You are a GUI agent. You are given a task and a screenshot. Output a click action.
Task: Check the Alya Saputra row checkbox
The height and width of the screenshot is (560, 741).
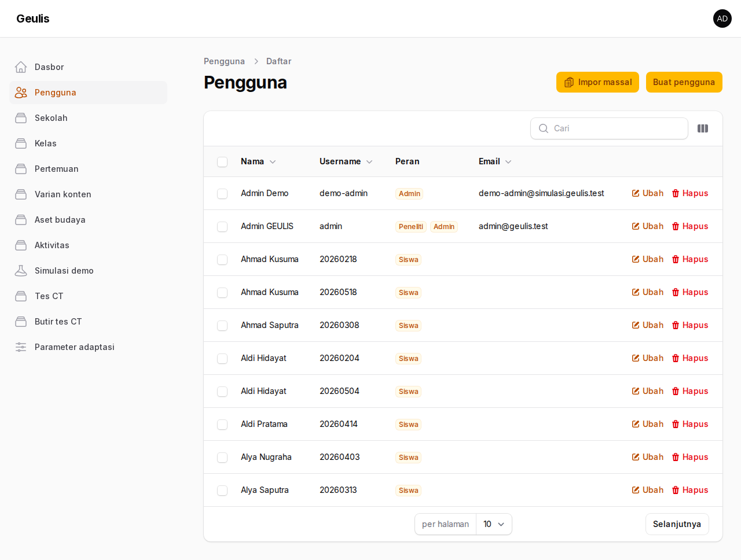point(222,491)
